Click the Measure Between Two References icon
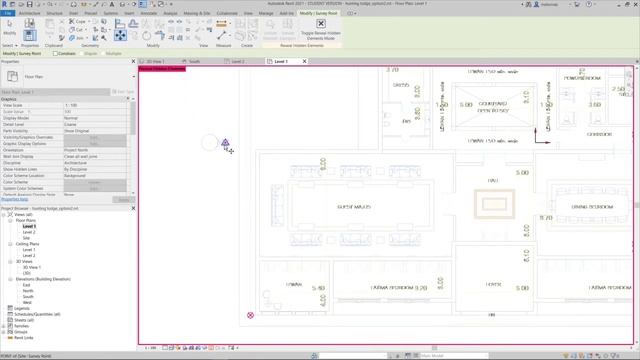This screenshot has width=640, height=360. click(x=221, y=36)
